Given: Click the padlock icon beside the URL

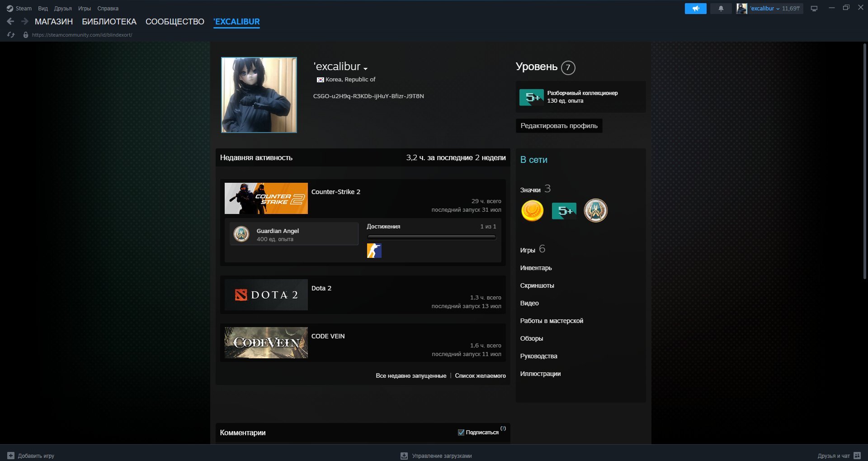Looking at the screenshot, I should (x=26, y=35).
